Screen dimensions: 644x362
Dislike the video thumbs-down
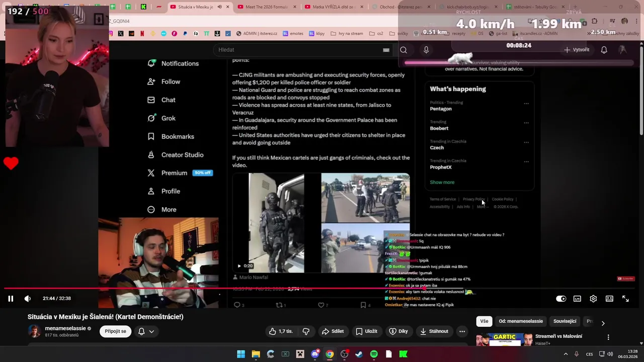click(306, 331)
